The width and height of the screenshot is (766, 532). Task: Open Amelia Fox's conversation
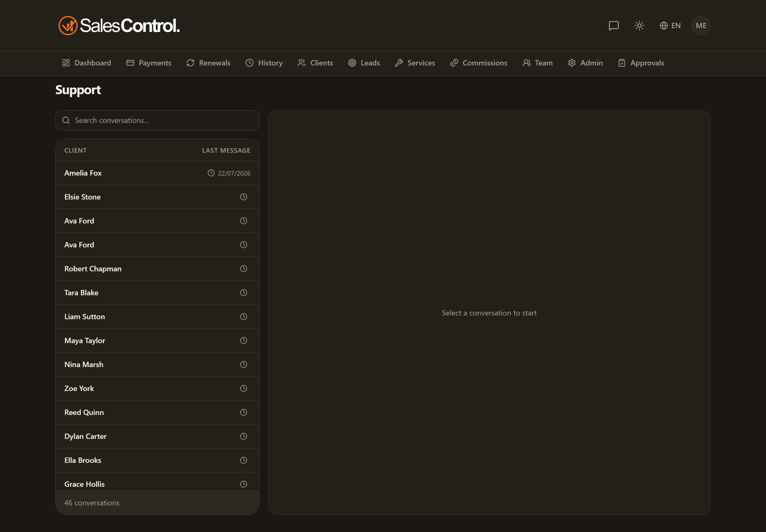[x=157, y=173]
